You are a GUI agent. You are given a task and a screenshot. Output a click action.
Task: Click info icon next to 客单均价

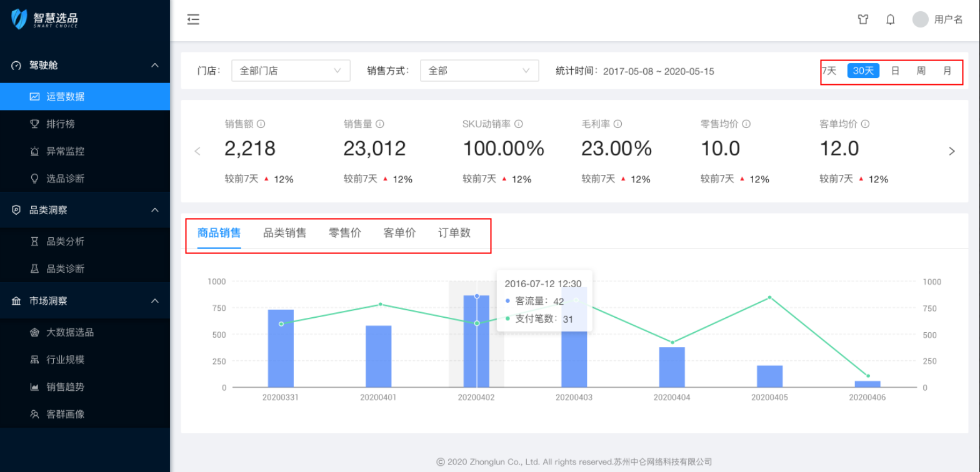pos(865,124)
